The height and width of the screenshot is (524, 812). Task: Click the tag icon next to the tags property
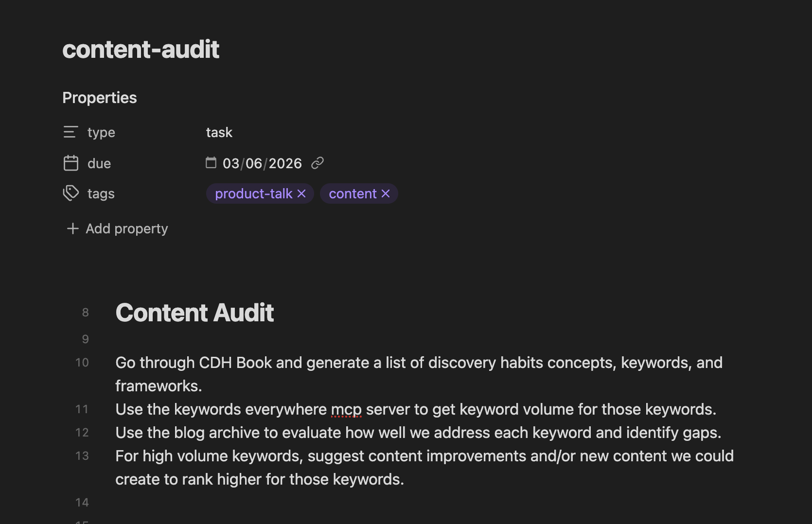pos(71,193)
